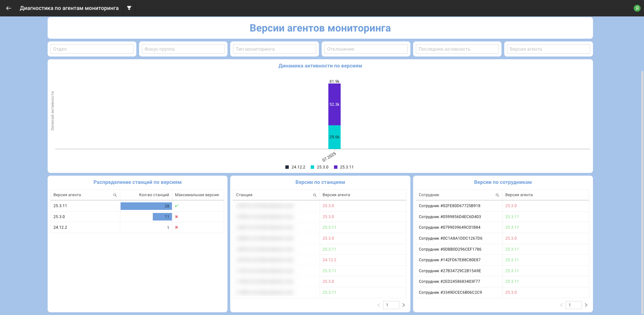
Task: Go to next page of employees table
Action: 586,305
